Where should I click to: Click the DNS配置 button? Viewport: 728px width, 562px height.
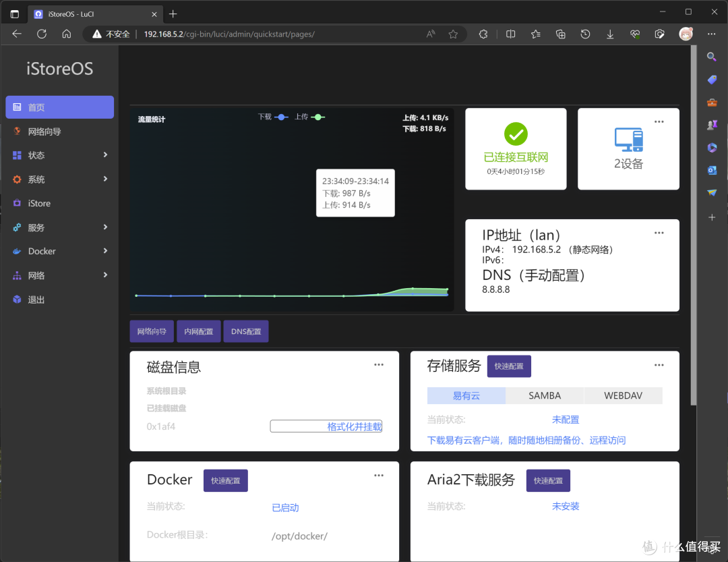(x=246, y=331)
